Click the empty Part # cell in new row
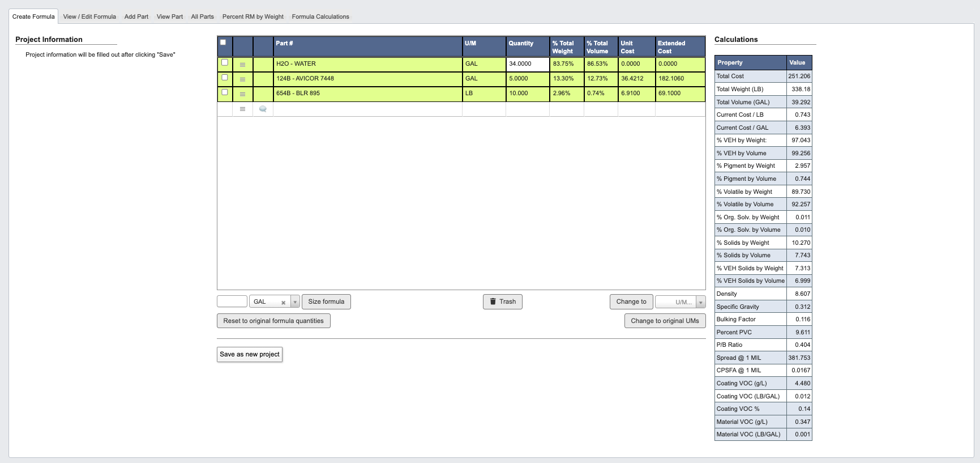 click(367, 109)
